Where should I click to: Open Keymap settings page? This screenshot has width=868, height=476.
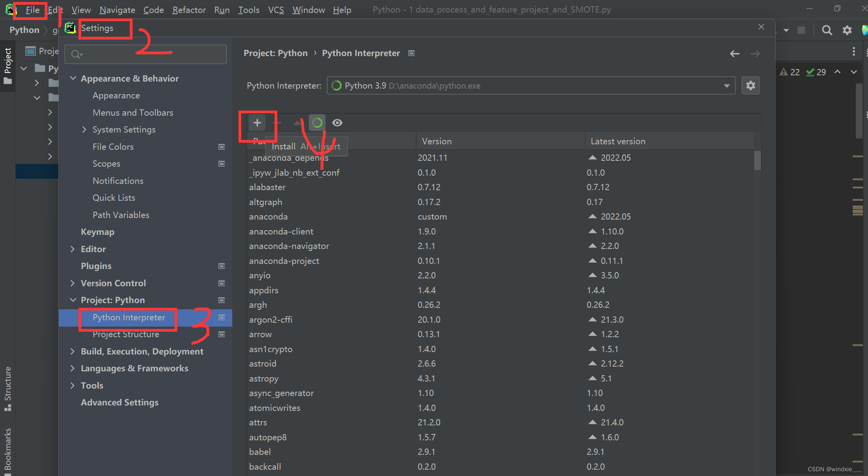point(98,232)
